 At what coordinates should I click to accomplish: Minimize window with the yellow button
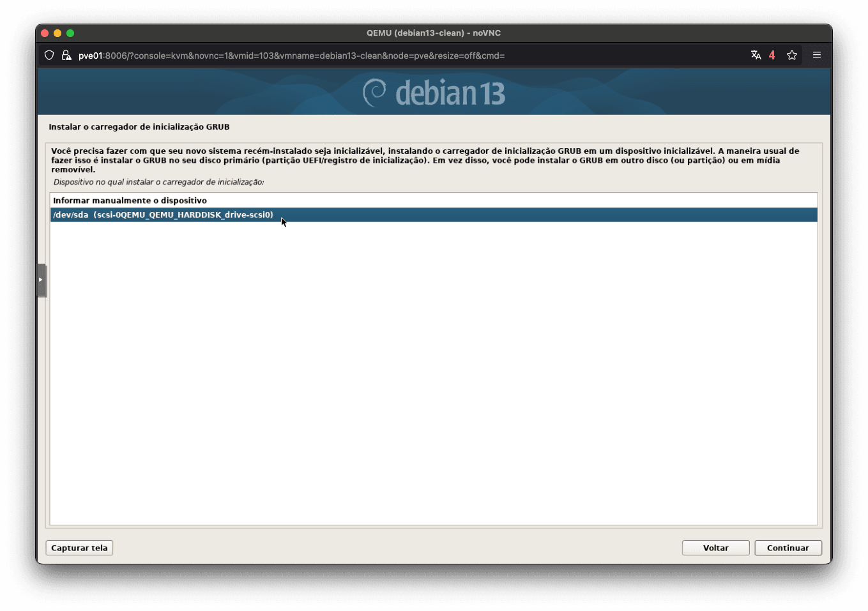click(57, 33)
